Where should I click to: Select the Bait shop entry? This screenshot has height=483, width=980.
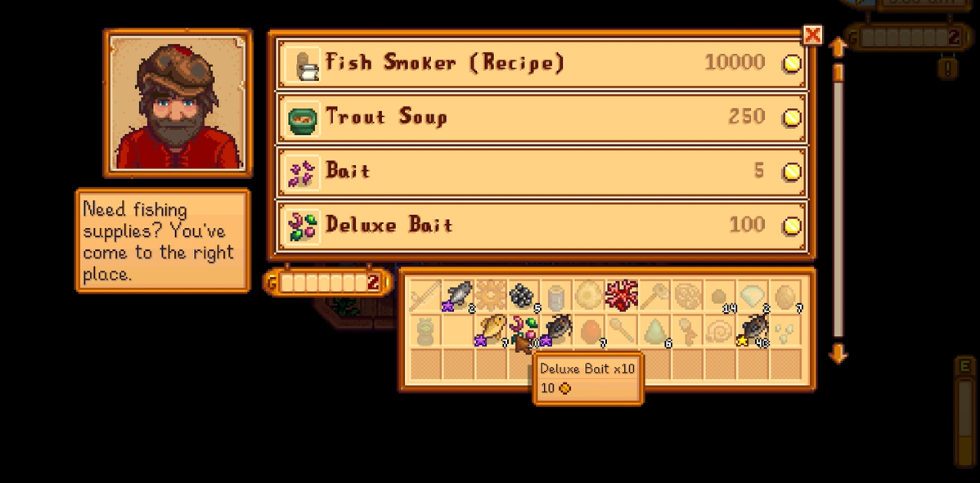(542, 171)
